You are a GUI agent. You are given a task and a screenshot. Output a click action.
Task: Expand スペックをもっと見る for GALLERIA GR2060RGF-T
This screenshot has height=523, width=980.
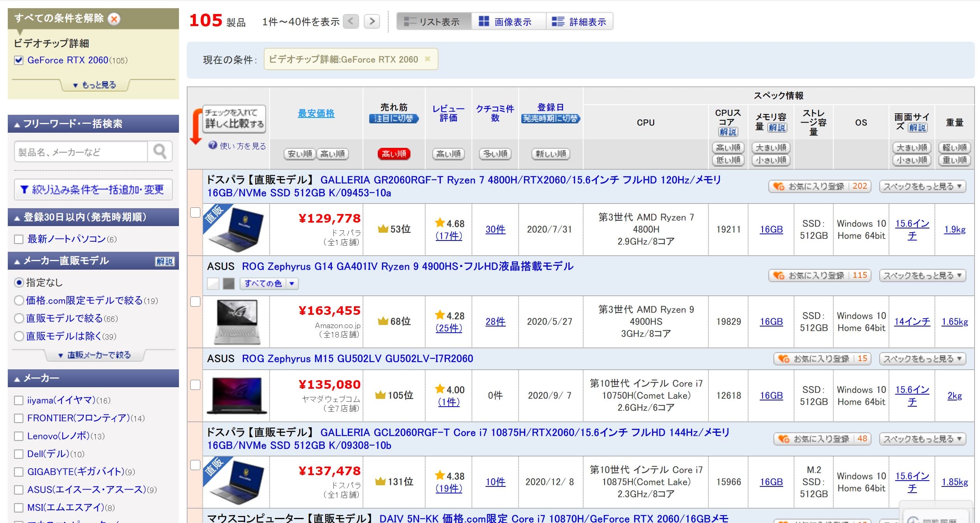point(922,186)
